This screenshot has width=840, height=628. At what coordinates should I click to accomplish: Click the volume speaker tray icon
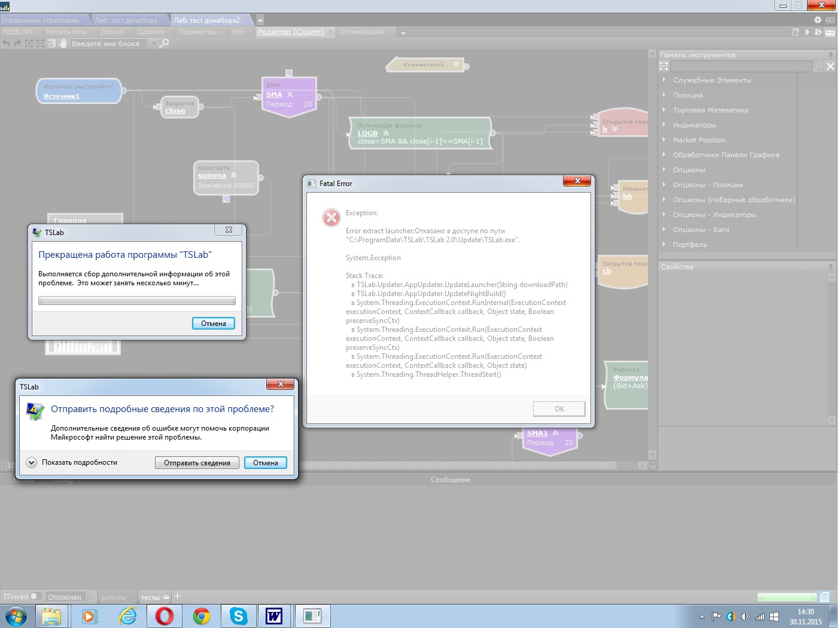click(x=745, y=617)
